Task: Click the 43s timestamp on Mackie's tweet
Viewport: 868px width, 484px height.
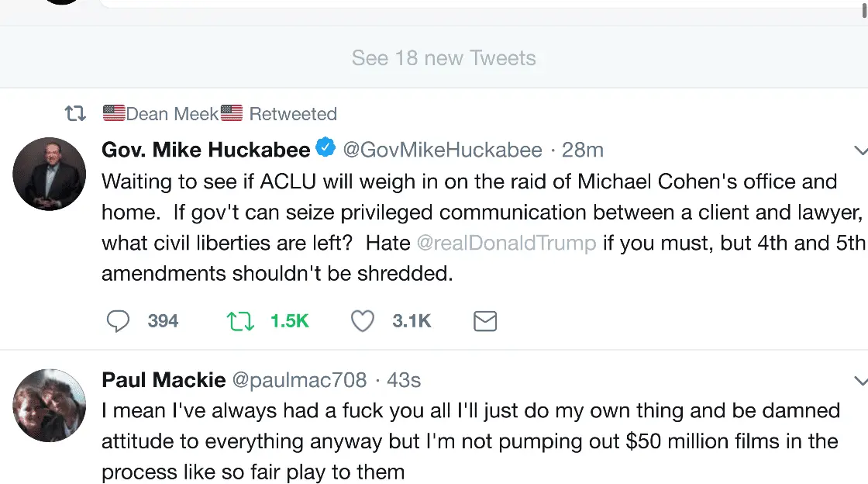Action: pyautogui.click(x=403, y=380)
